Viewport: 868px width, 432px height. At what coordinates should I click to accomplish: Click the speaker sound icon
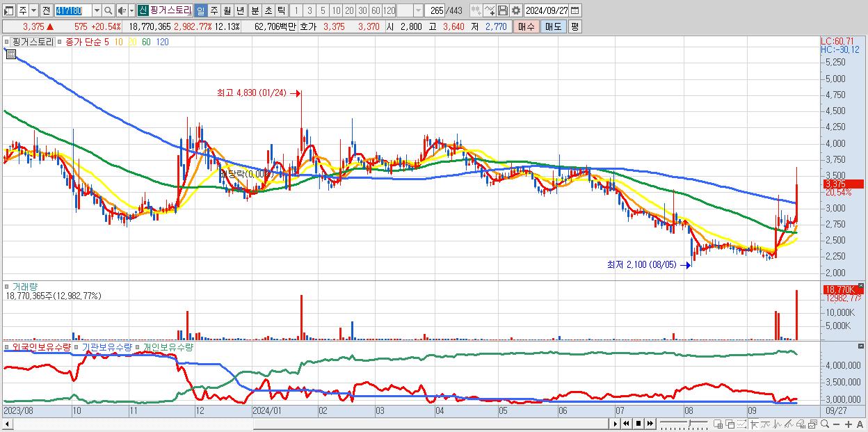[x=122, y=10]
